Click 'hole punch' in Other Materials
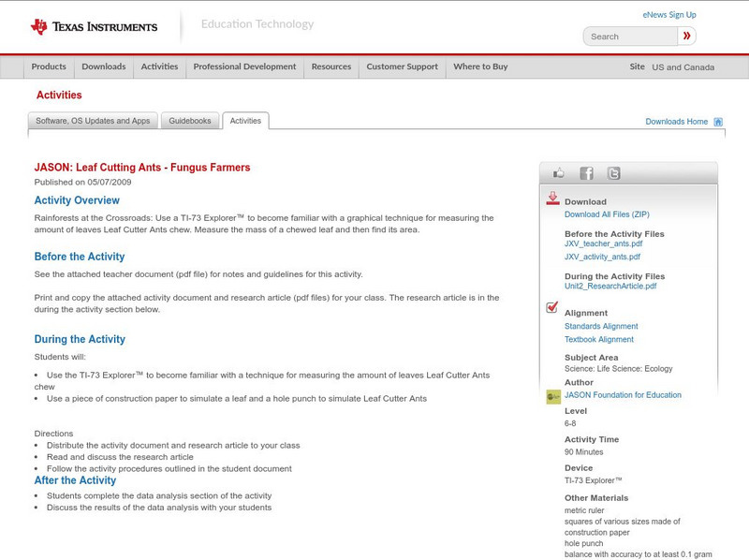The image size is (749, 560). pyautogui.click(x=583, y=543)
